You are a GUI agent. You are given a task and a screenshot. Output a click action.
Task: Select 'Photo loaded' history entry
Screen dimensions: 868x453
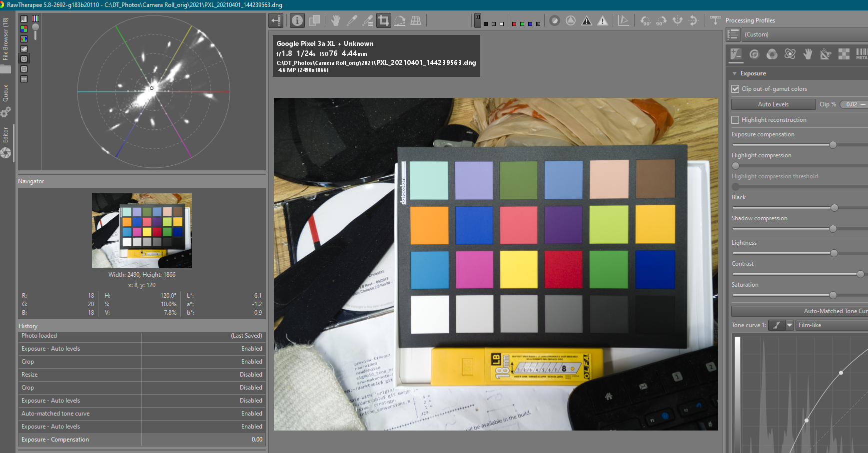coord(141,336)
